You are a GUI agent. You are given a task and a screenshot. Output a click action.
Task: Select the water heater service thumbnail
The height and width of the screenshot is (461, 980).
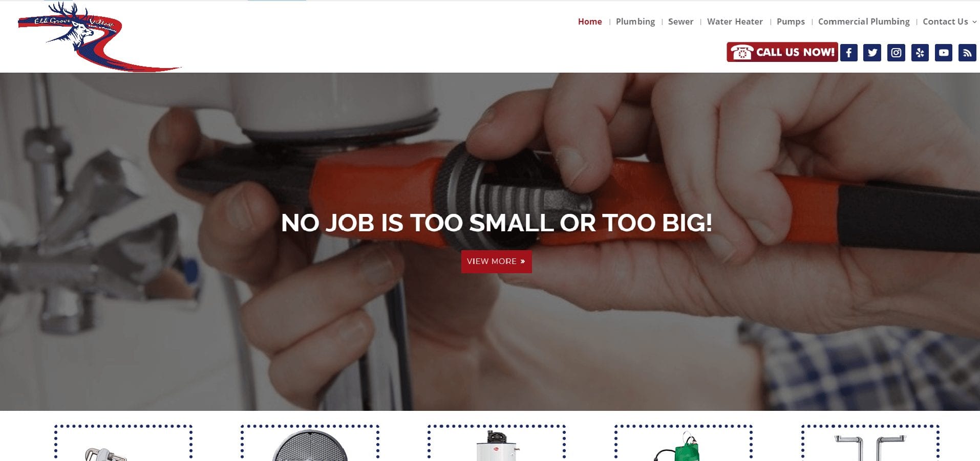[x=497, y=443]
